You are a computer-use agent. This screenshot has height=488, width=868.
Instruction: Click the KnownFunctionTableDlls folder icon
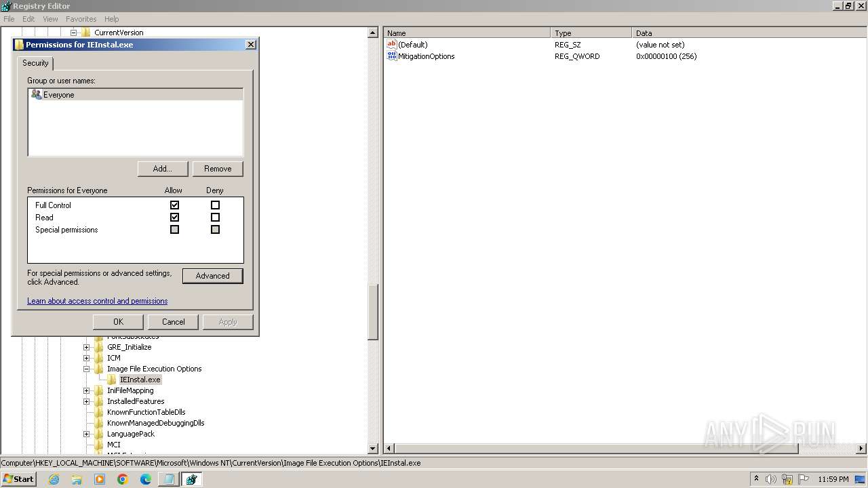click(x=99, y=412)
